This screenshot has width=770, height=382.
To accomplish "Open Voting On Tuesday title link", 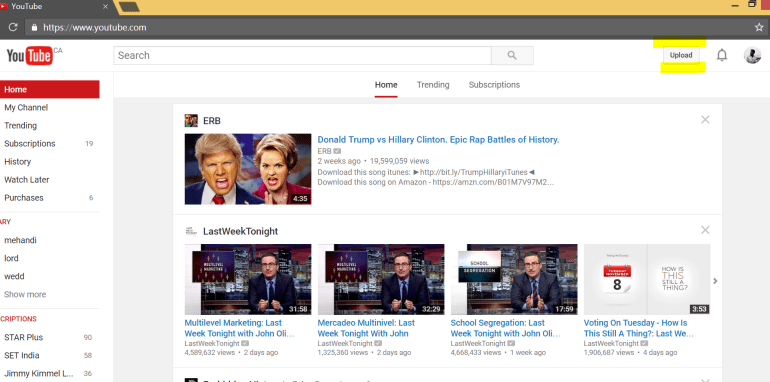I will (x=639, y=328).
